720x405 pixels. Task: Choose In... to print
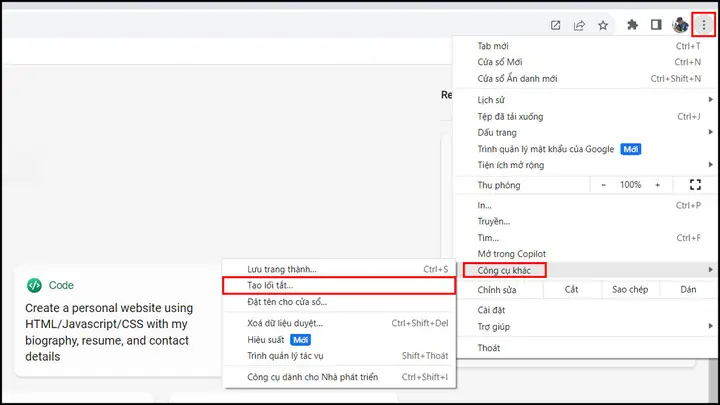click(x=586, y=205)
